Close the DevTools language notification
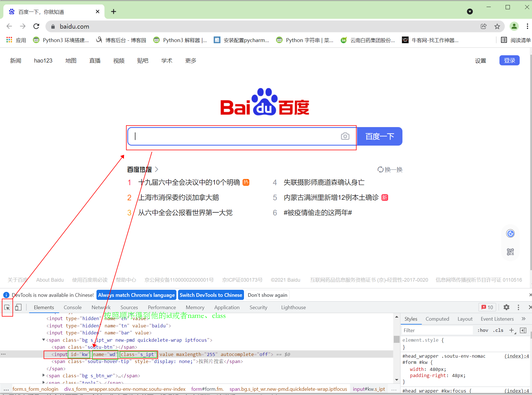Viewport: 532px width, 395px height. 530,295
